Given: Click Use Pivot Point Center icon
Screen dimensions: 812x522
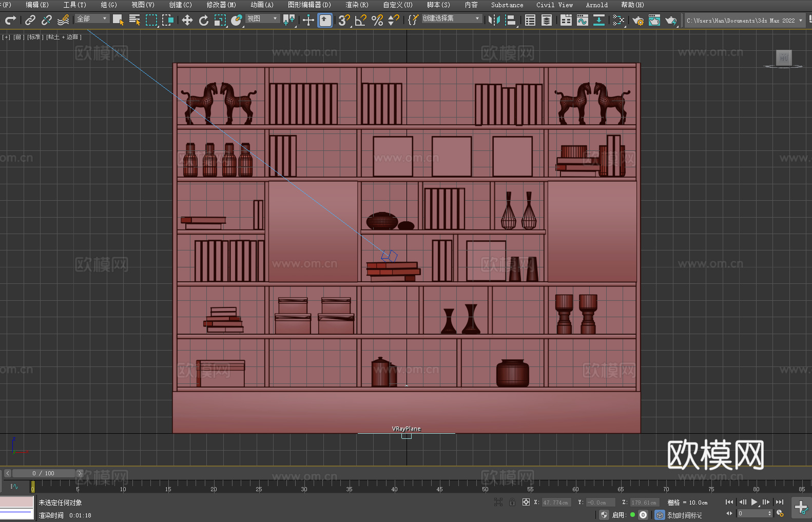Looking at the screenshot, I should point(289,20).
